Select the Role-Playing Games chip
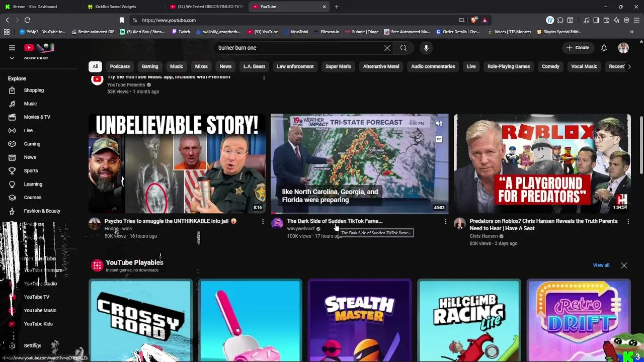The image size is (644, 362). click(x=509, y=66)
